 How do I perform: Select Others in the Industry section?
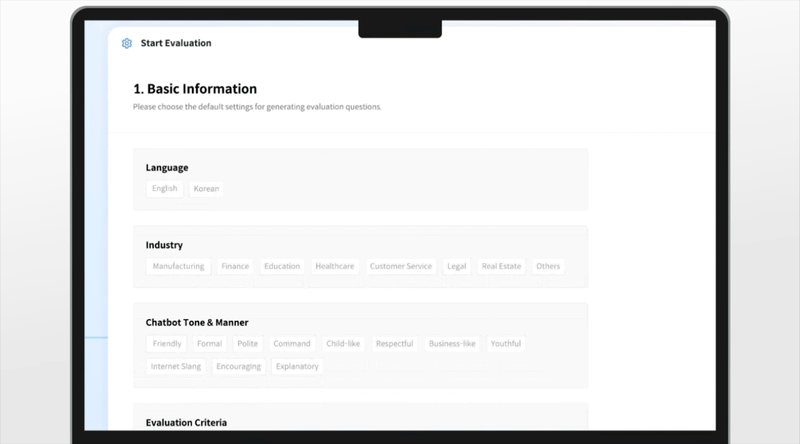coord(548,266)
